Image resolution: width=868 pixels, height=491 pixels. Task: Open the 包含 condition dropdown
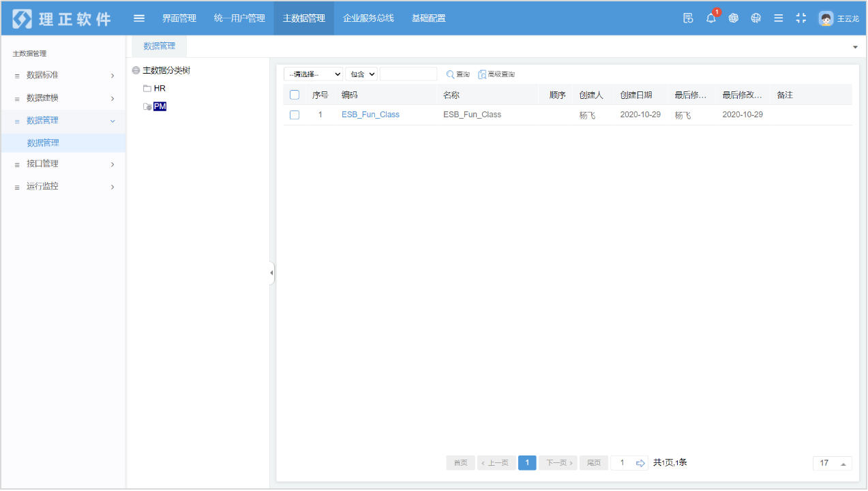tap(361, 74)
